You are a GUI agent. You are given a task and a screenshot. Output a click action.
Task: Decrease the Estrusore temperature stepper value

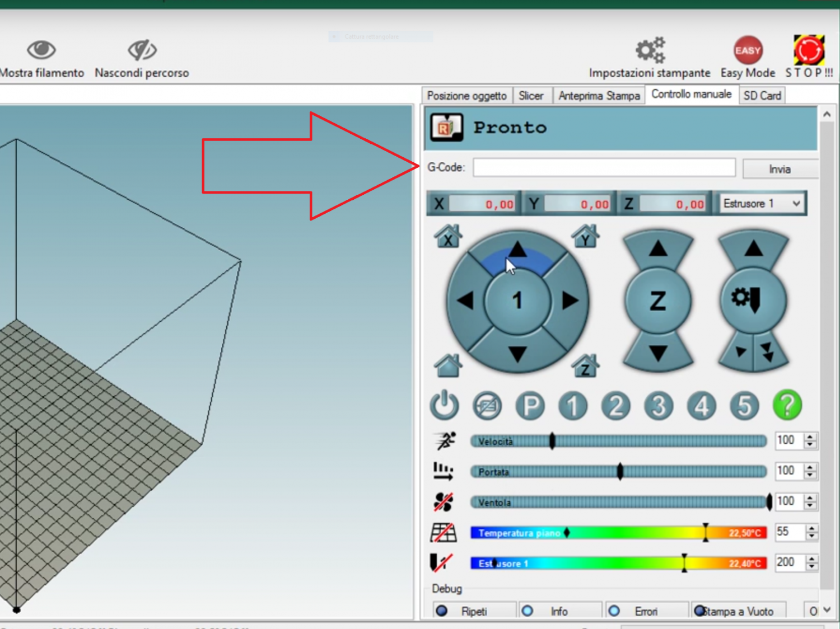(811, 566)
